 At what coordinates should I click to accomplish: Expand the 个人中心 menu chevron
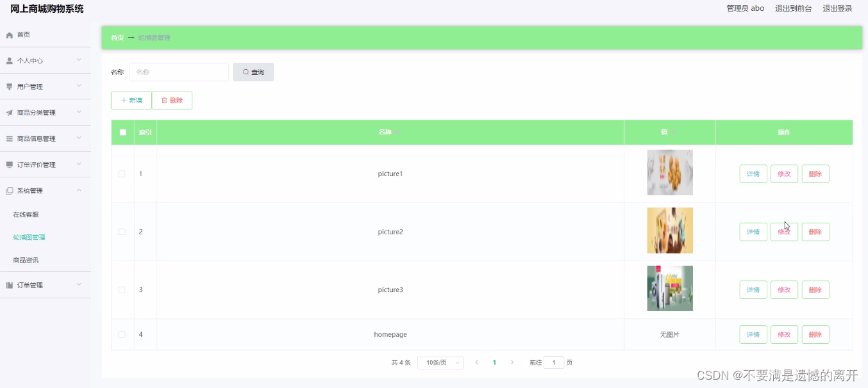79,60
